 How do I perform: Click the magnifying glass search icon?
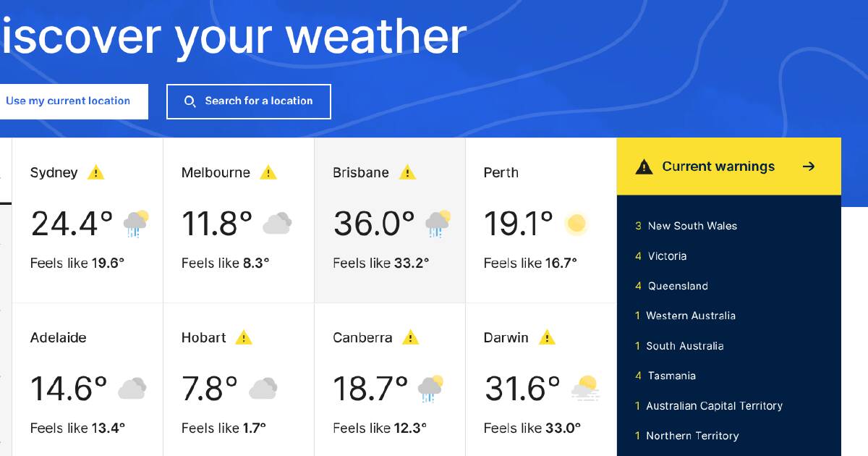pyautogui.click(x=190, y=102)
